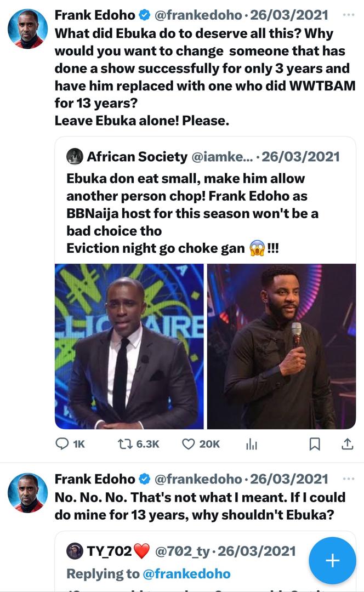This screenshot has width=364, height=592.
Task: Open the TY_702 profile avatar
Action: (x=75, y=551)
